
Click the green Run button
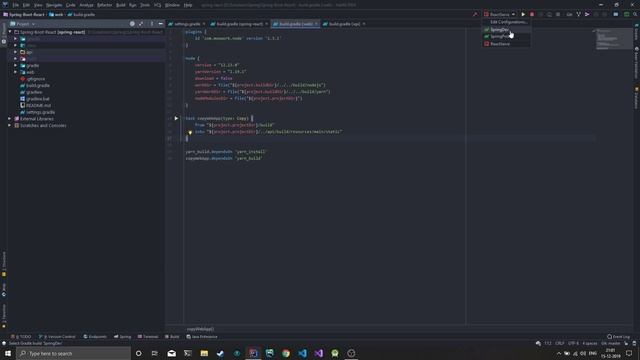[x=523, y=14]
